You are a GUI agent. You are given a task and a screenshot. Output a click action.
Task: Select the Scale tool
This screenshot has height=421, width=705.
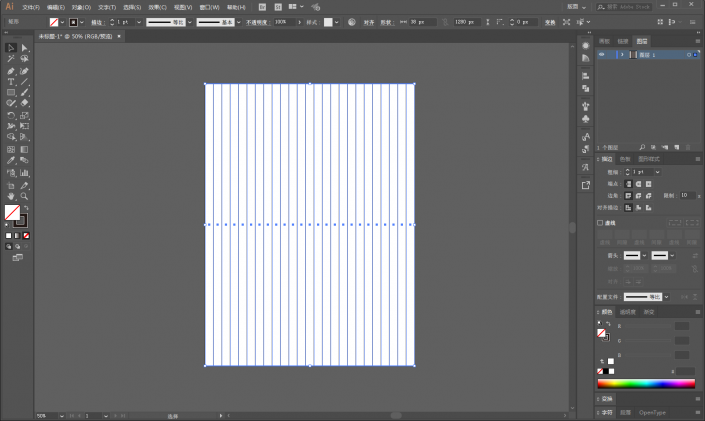(x=25, y=116)
